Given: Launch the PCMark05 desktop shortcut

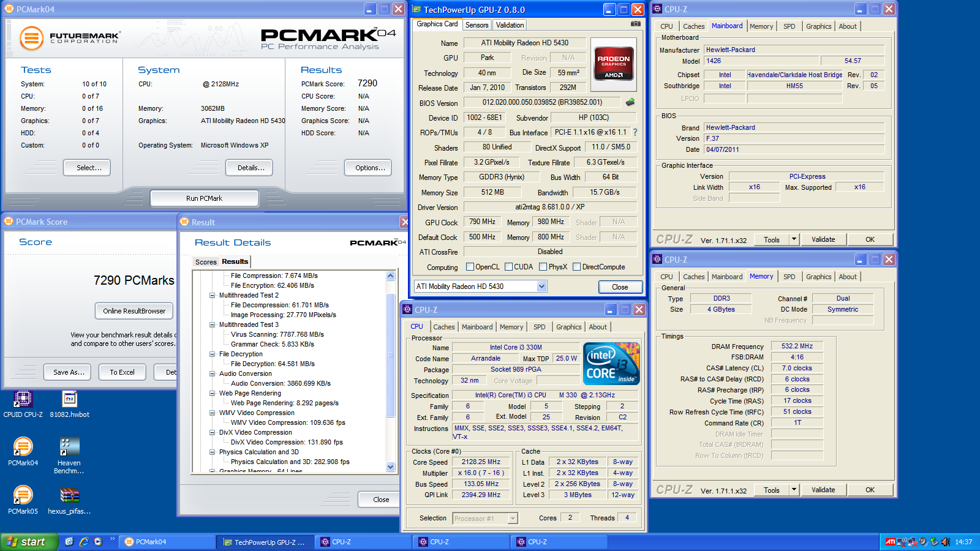Looking at the screenshot, I should [x=23, y=500].
